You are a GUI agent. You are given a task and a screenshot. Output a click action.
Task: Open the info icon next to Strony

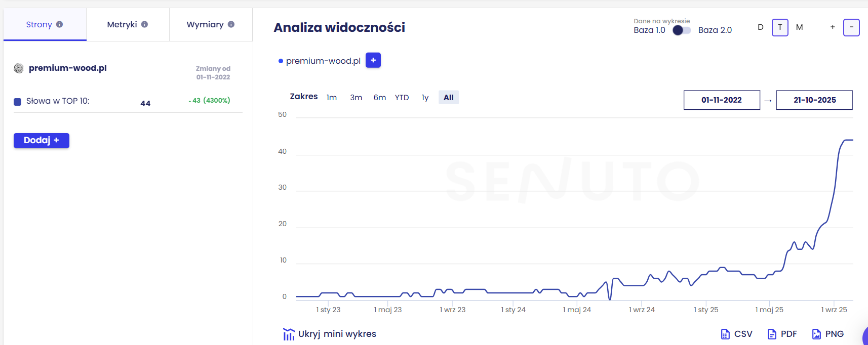60,24
